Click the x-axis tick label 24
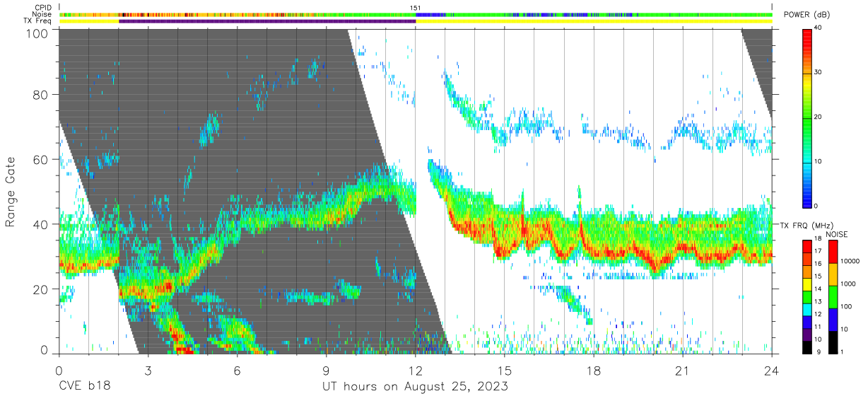Screen dimensions: 868x401 tap(772, 370)
